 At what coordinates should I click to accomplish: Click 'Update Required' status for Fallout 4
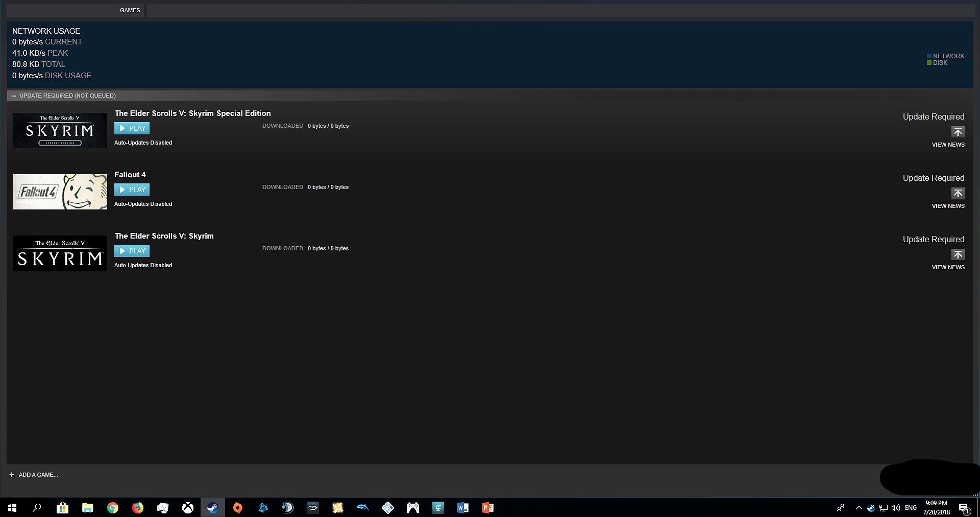point(934,178)
